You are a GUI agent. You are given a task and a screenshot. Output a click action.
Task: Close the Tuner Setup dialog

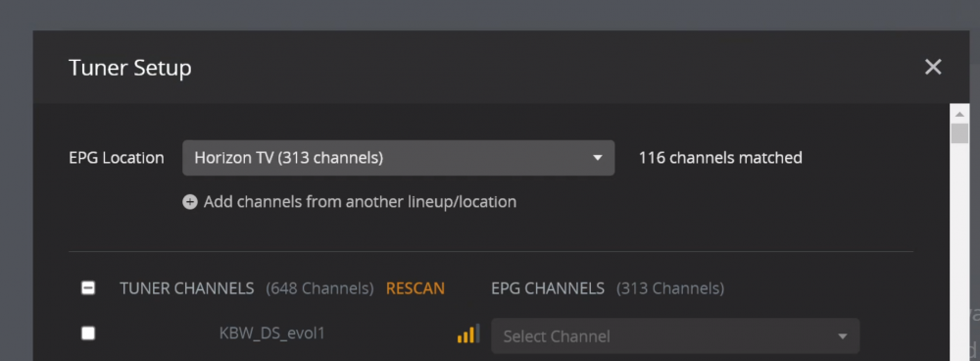click(x=933, y=67)
